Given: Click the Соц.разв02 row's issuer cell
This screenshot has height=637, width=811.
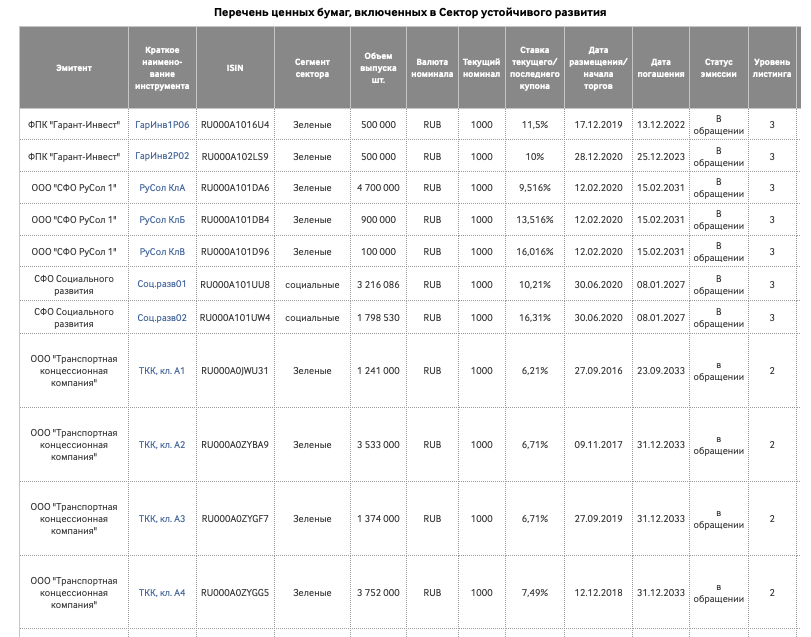Looking at the screenshot, I should coord(74,317).
